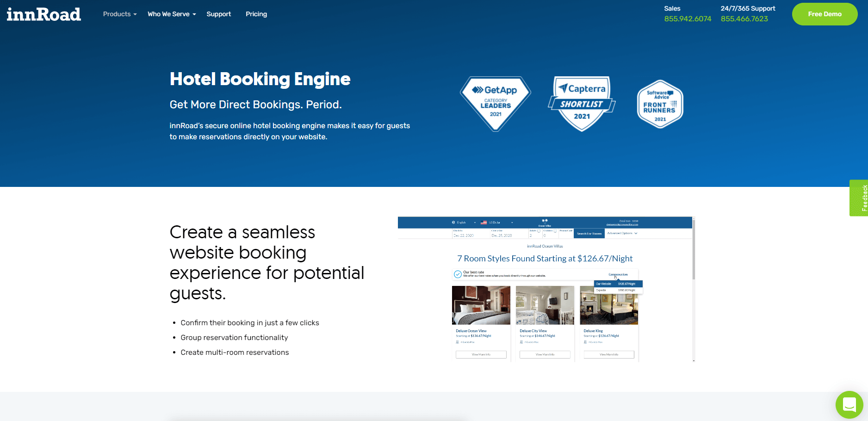Open the Pricing page
This screenshot has height=421, width=868.
(x=256, y=14)
